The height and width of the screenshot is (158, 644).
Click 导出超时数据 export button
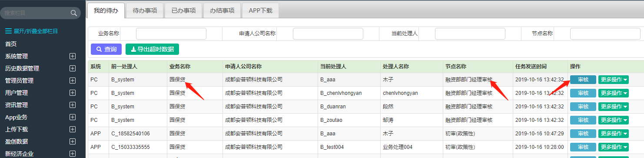(x=152, y=49)
